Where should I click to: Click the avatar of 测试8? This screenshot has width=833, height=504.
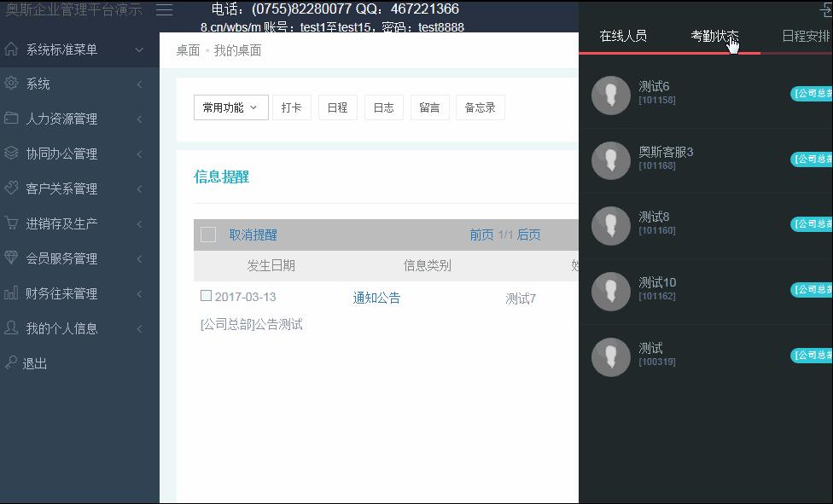click(x=611, y=226)
